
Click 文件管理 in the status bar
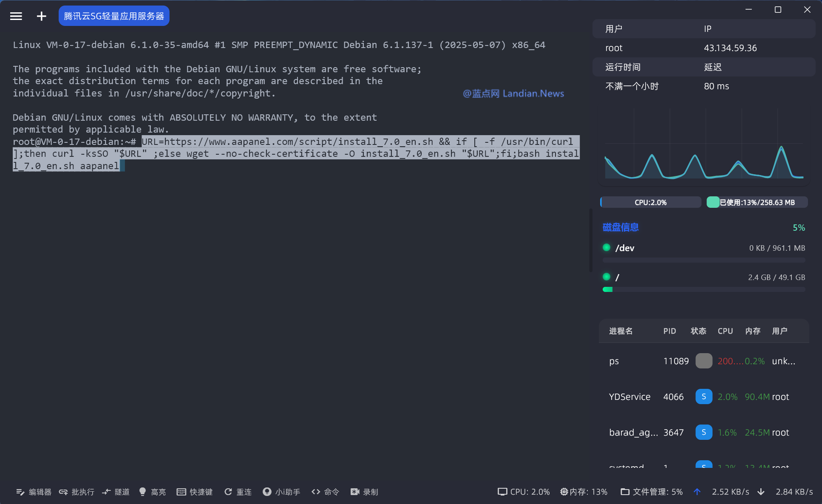(x=652, y=492)
